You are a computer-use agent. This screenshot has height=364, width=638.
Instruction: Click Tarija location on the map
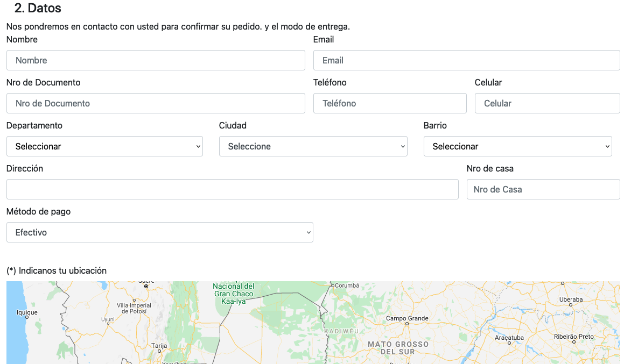tap(159, 346)
